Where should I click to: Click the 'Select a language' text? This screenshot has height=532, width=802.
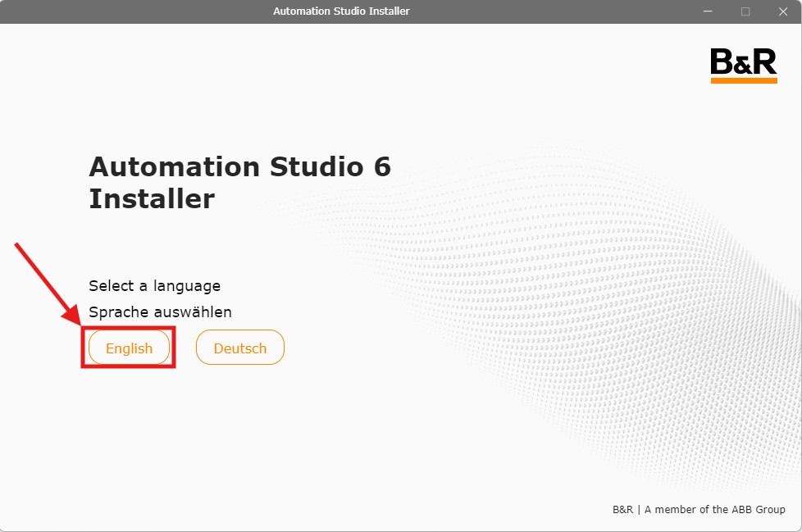154,286
